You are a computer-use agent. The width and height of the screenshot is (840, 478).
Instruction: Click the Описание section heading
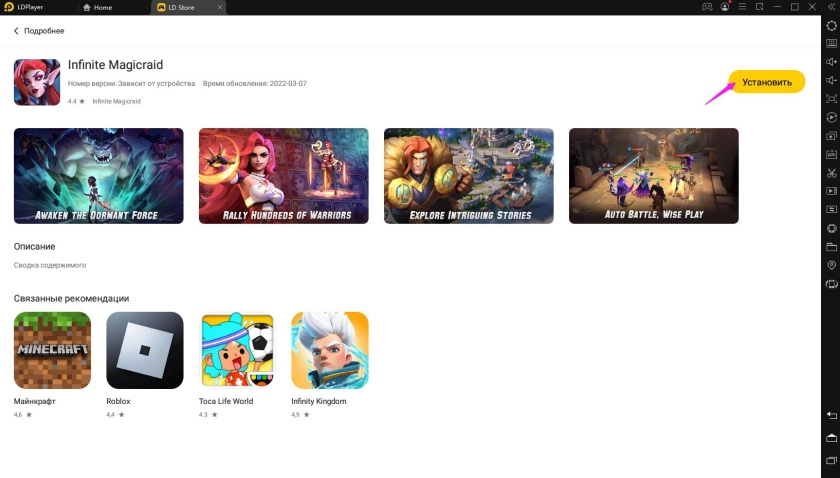(34, 247)
